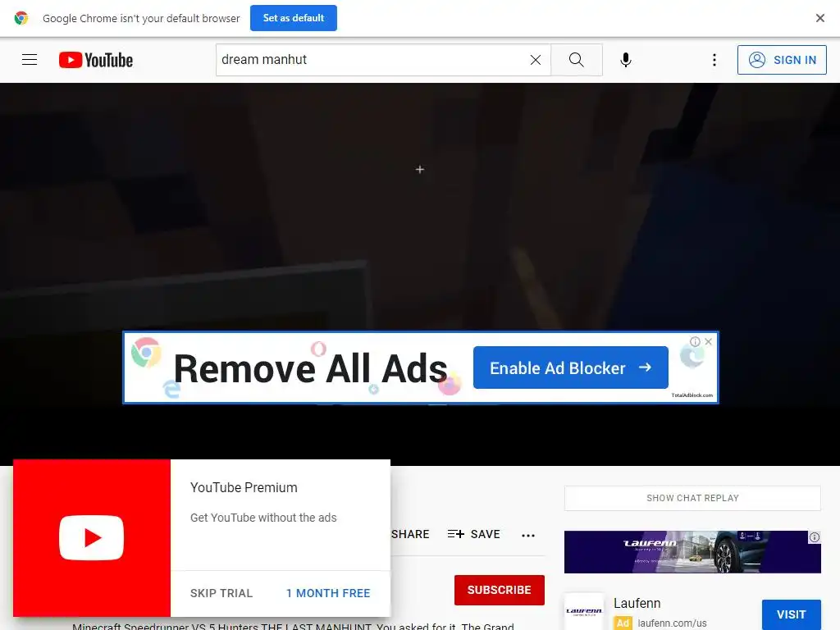Click the yellow 'Ad' badge next to laufenn.com
840x630 pixels.
(x=623, y=623)
